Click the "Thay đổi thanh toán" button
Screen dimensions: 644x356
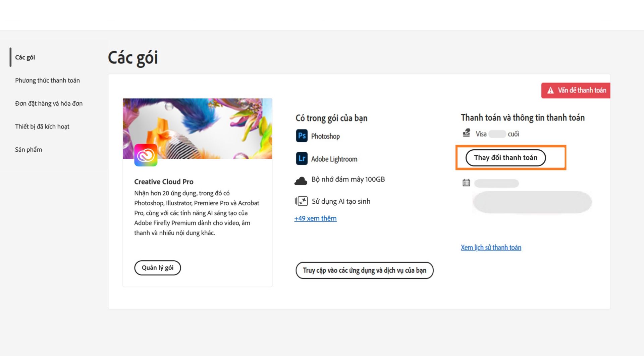(x=505, y=158)
